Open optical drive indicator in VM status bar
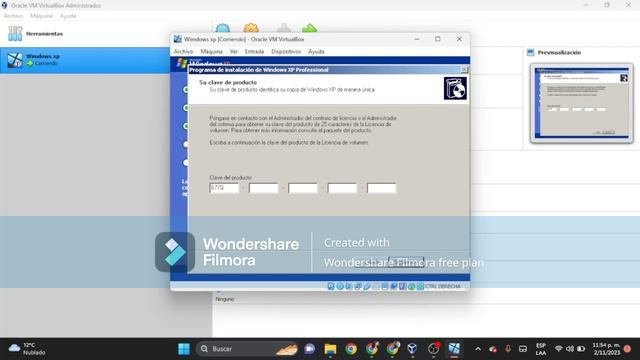The width and height of the screenshot is (640, 360). tap(340, 286)
